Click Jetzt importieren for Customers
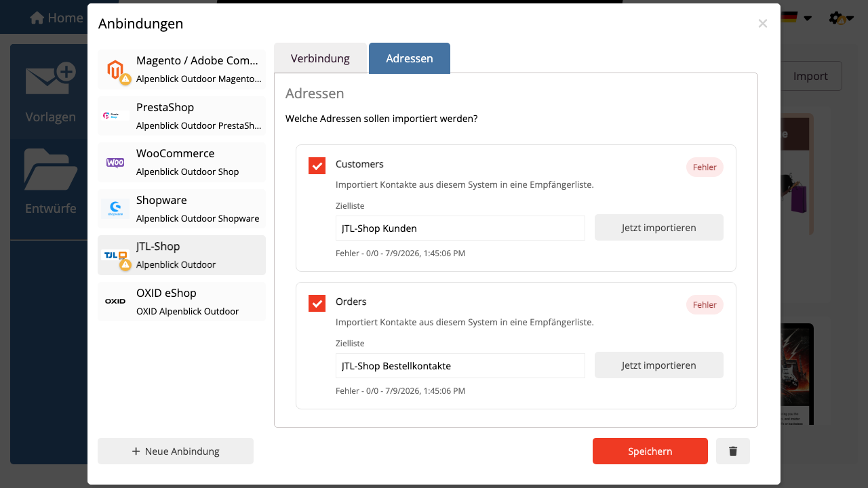Screen dimensions: 868x488 pyautogui.click(x=659, y=228)
